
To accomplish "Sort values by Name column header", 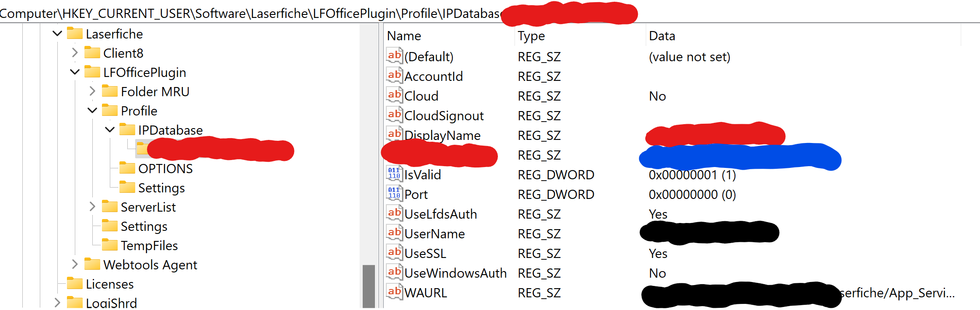I will point(449,36).
